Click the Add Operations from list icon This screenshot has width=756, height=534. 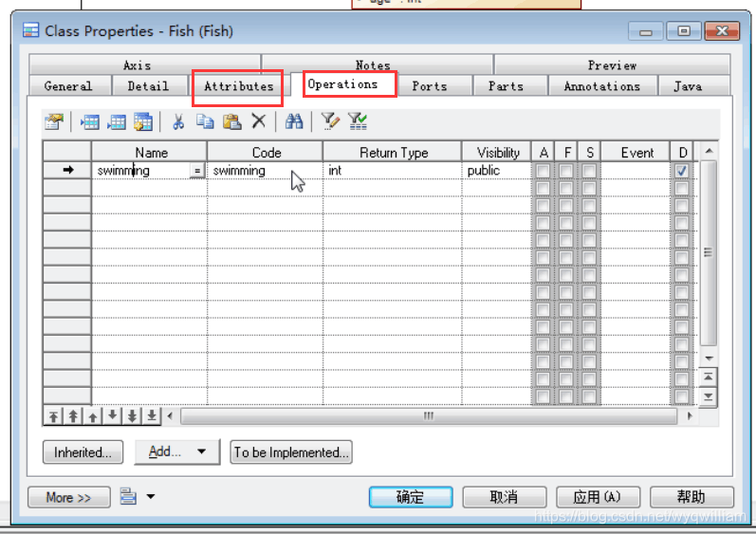pyautogui.click(x=143, y=121)
